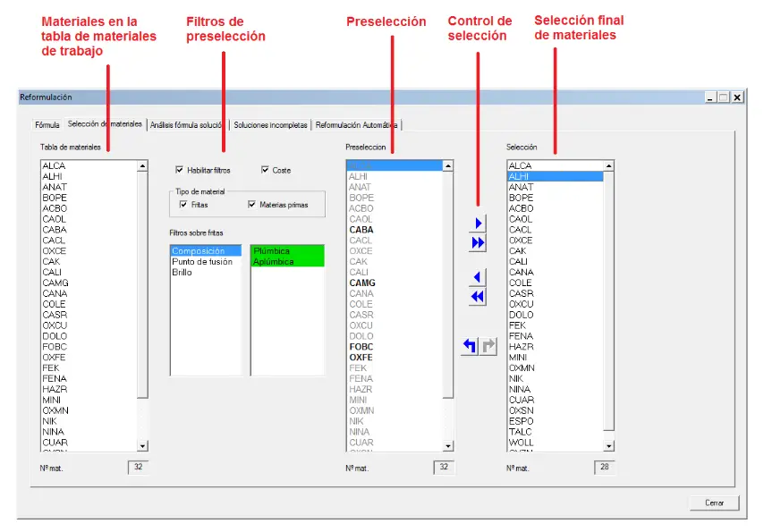The height and width of the screenshot is (532, 764).
Task: Disable the Materias primas checkbox
Action: 251,205
